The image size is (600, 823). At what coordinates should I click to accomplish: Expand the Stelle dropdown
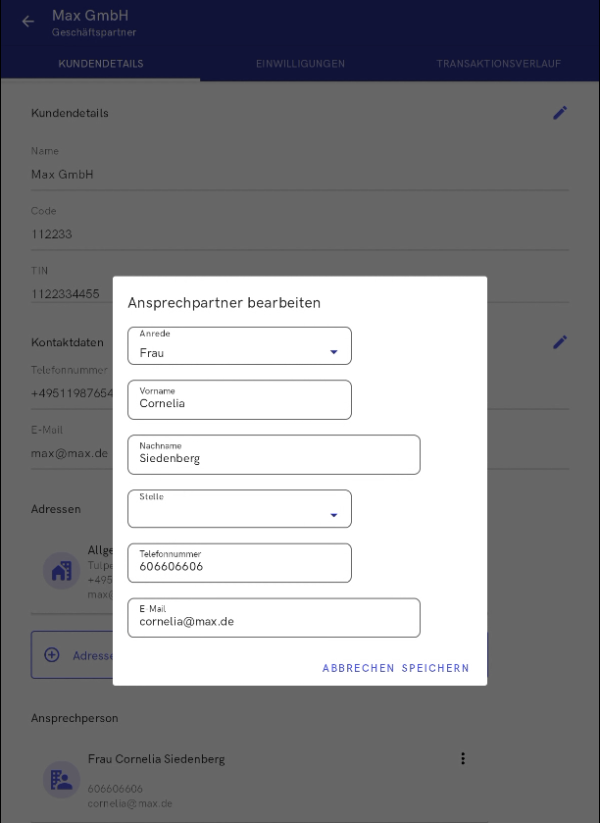click(x=240, y=509)
